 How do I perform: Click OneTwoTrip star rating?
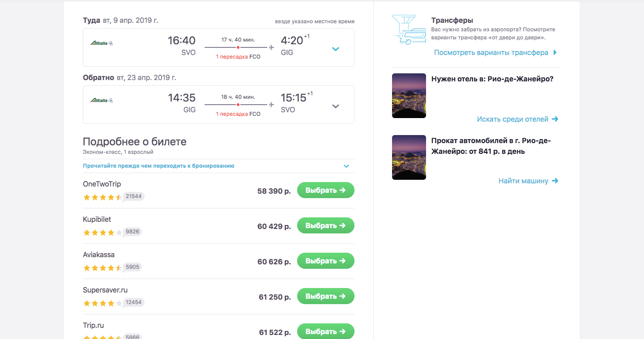tap(102, 197)
